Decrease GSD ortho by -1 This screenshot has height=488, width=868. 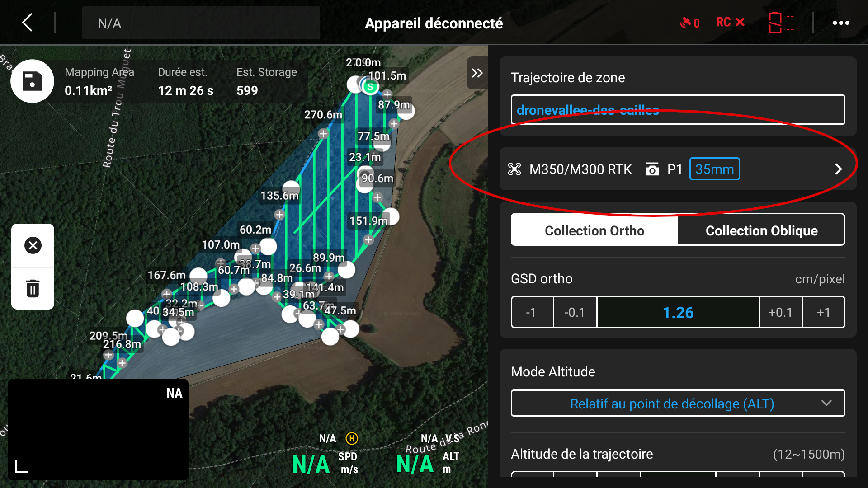click(x=532, y=312)
